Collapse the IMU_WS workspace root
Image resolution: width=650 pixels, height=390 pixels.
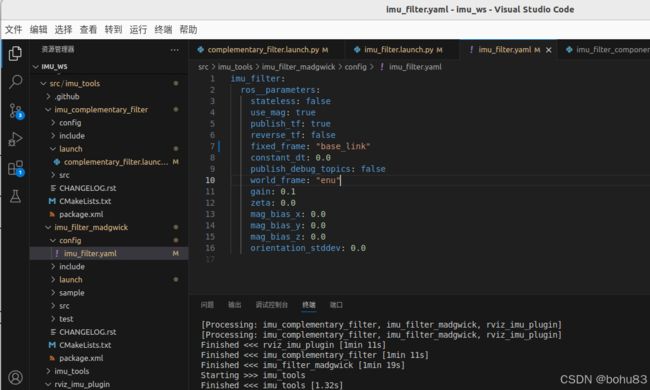pyautogui.click(x=36, y=66)
